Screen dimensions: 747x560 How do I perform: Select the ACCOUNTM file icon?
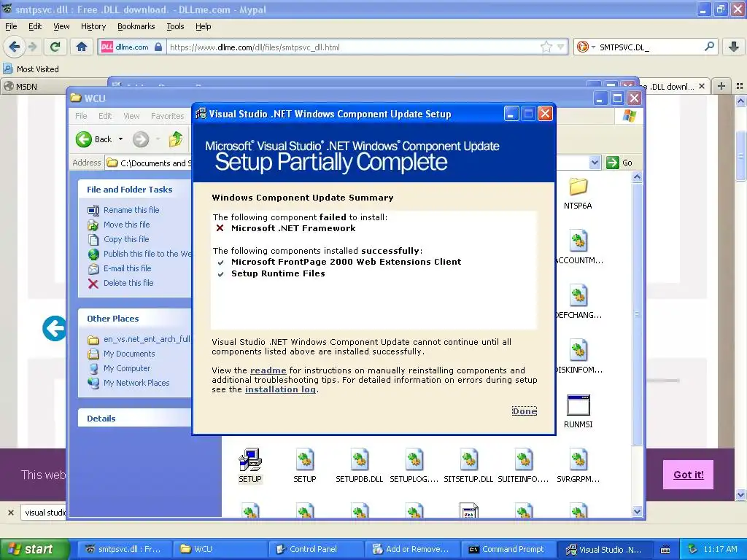tap(578, 248)
